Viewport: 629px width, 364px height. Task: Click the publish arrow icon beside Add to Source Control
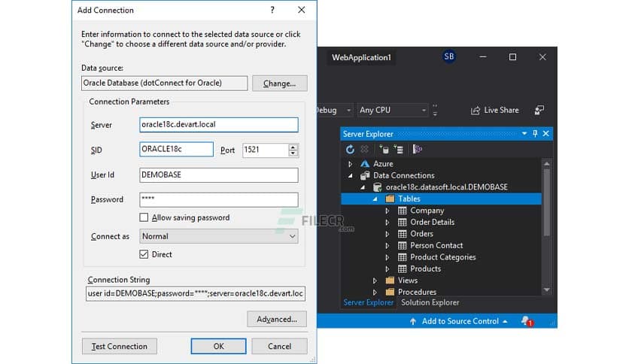tap(413, 321)
